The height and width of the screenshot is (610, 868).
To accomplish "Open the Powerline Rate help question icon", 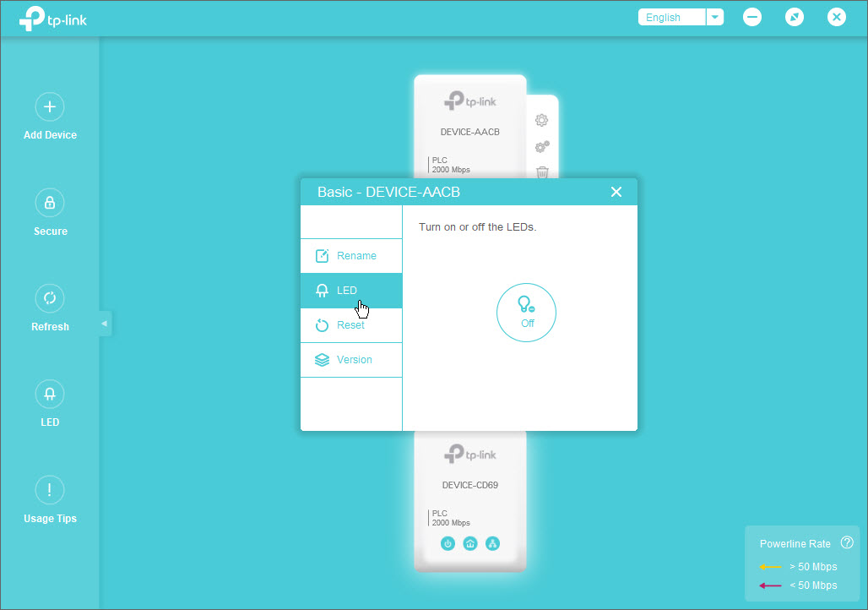I will 847,542.
